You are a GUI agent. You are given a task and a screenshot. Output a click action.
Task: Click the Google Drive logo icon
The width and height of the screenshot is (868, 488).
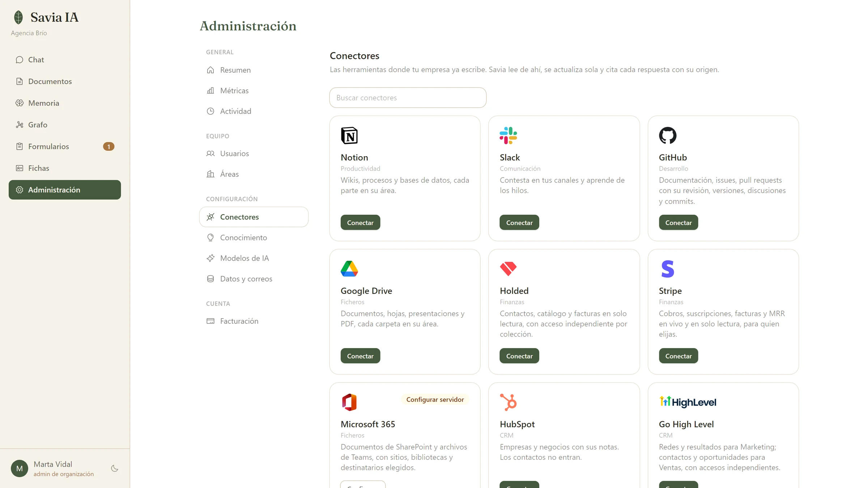[349, 269]
